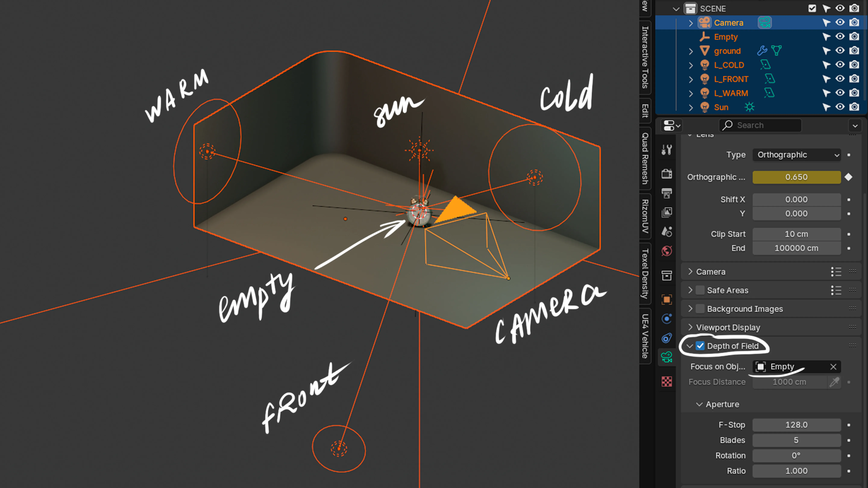Toggle the SCENE collection exclude checkbox
Viewport: 868px width, 488px height.
pos(812,8)
